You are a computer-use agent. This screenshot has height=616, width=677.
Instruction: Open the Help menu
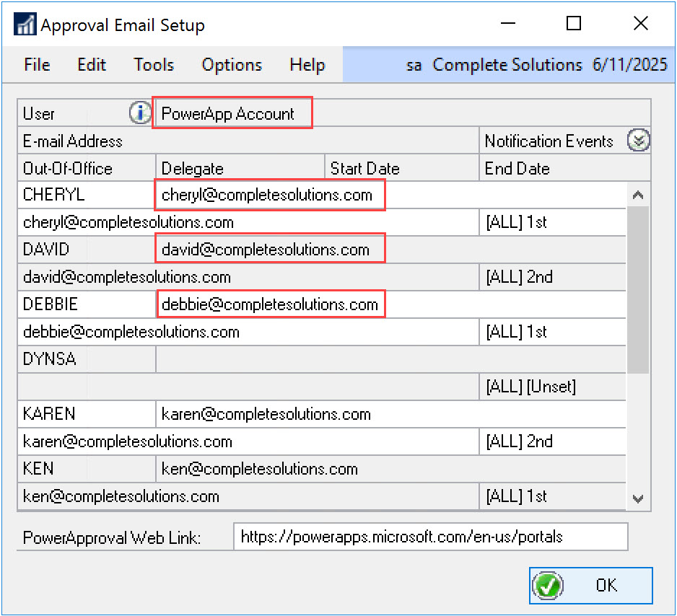pos(307,65)
